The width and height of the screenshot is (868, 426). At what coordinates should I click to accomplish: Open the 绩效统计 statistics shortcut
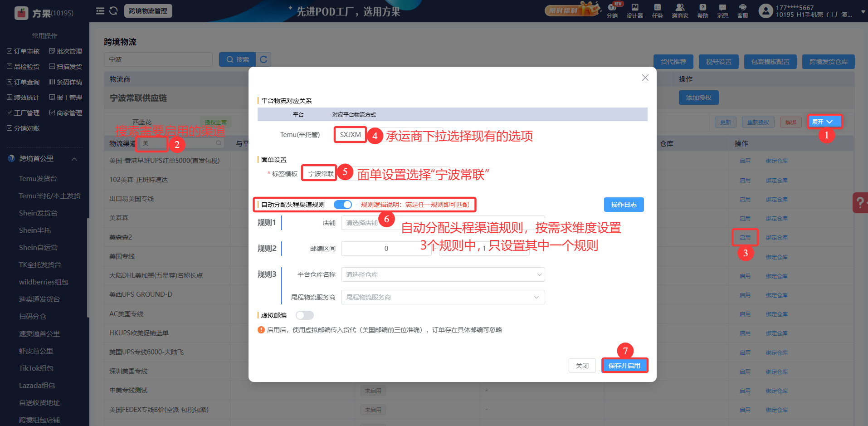pyautogui.click(x=23, y=98)
